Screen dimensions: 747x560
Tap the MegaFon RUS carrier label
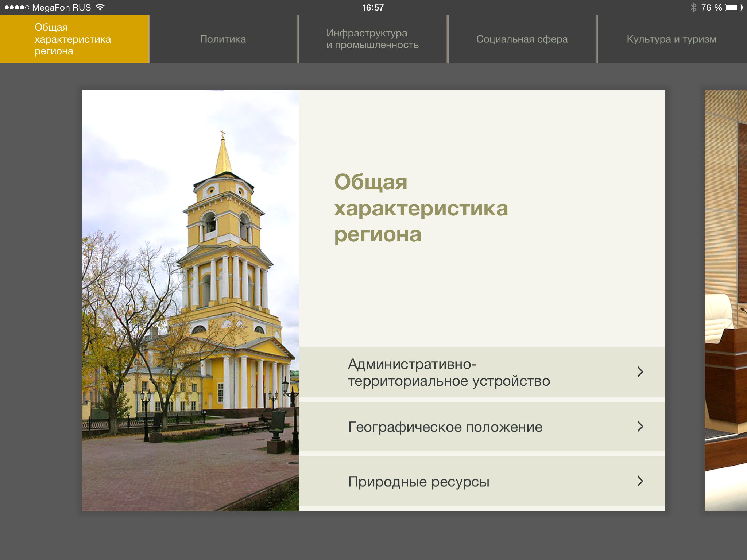[61, 8]
